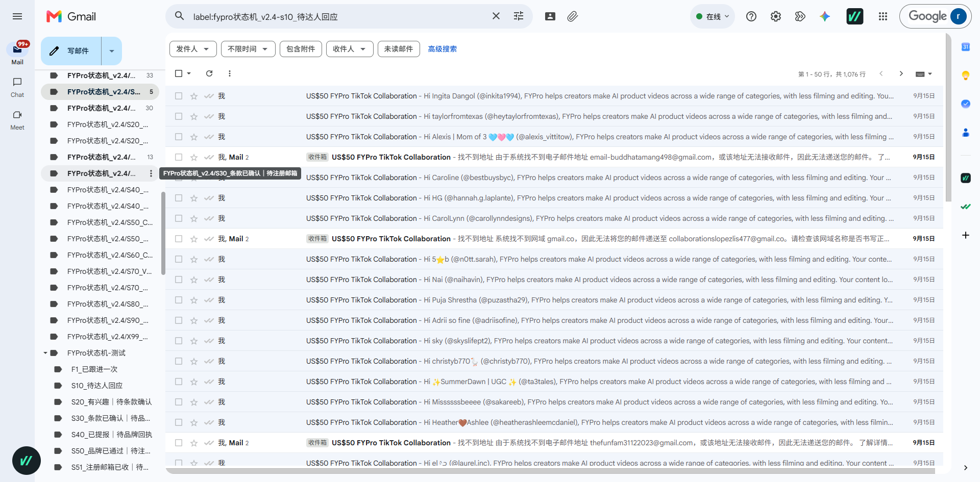
Task: Open the 收件人 filter dropdown
Action: 350,49
